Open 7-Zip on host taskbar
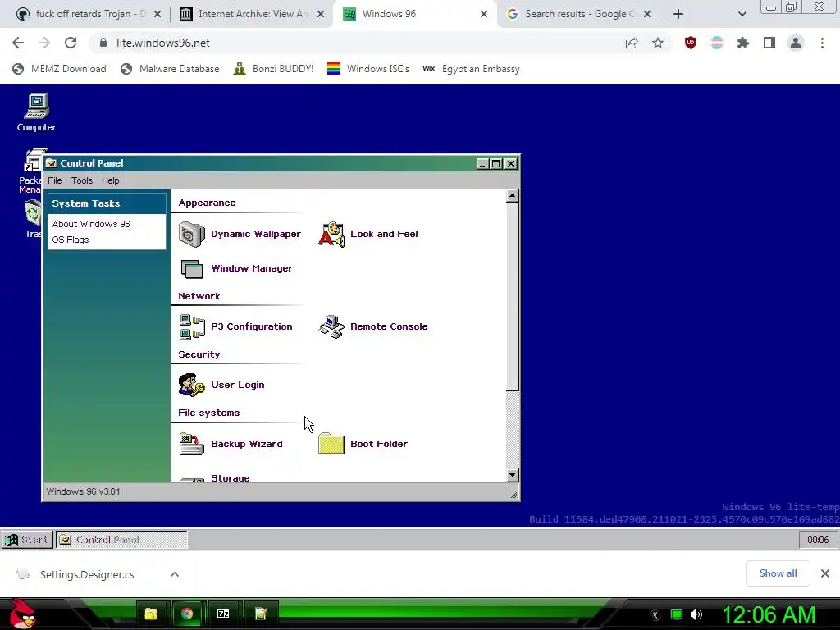This screenshot has width=840, height=630. pos(223,614)
